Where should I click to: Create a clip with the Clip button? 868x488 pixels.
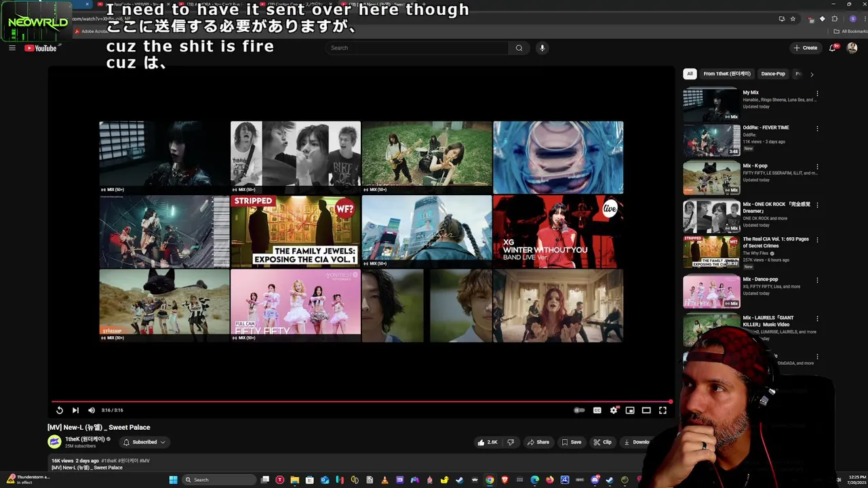tap(602, 442)
